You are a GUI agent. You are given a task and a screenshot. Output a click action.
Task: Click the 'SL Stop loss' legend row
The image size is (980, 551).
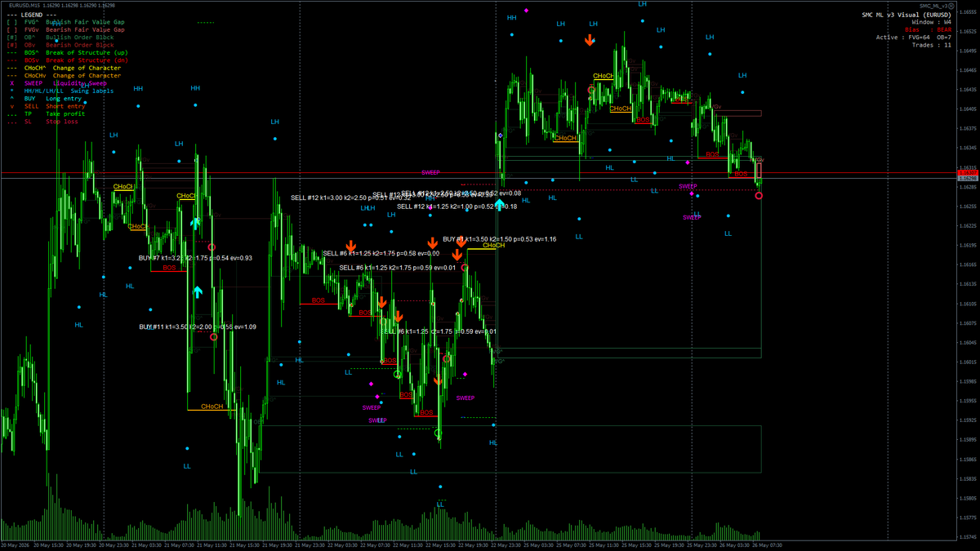click(43, 121)
